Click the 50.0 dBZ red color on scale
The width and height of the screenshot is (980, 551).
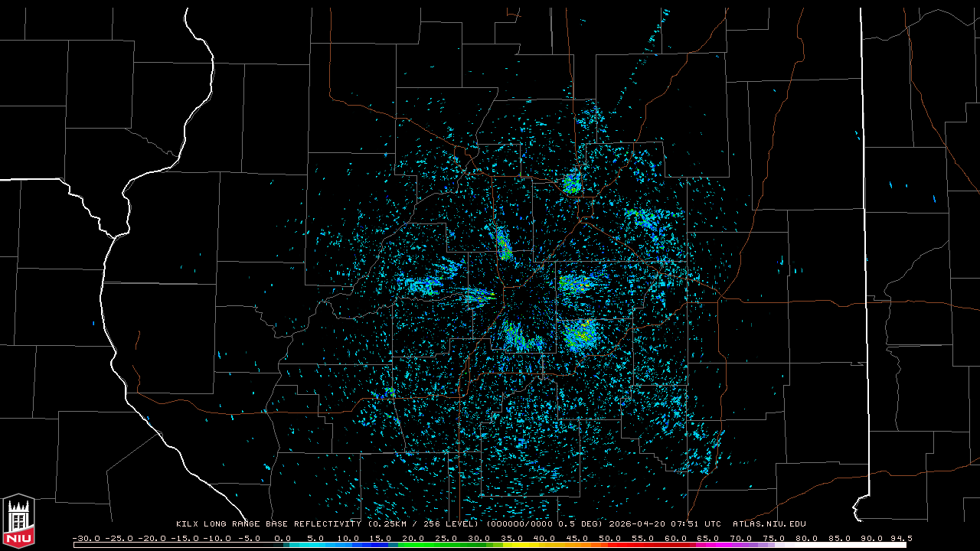tap(610, 545)
